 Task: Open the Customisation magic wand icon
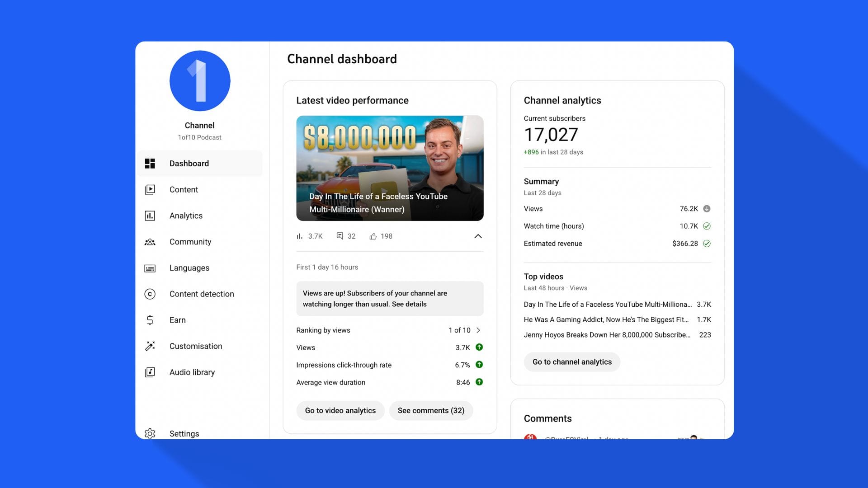point(150,346)
